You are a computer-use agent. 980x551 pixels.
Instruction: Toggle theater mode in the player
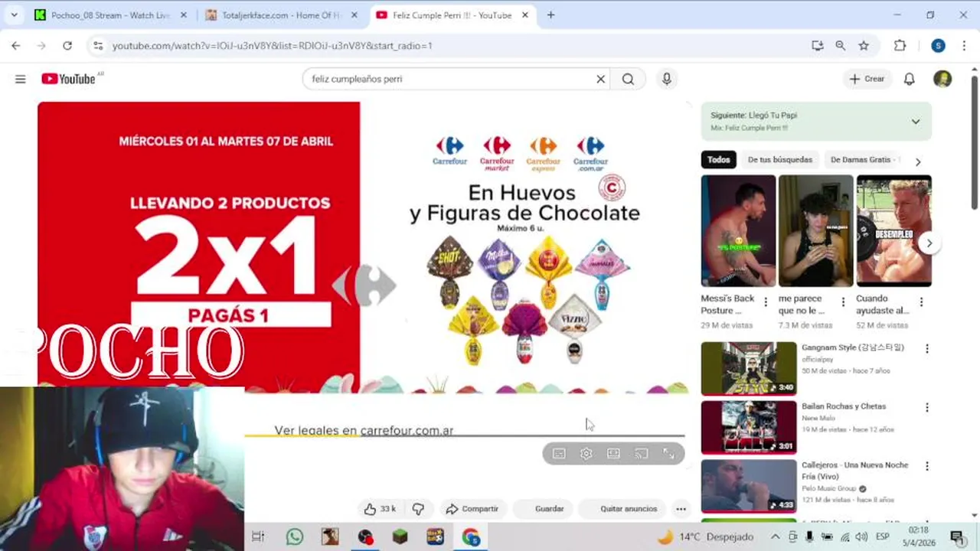[x=613, y=454]
